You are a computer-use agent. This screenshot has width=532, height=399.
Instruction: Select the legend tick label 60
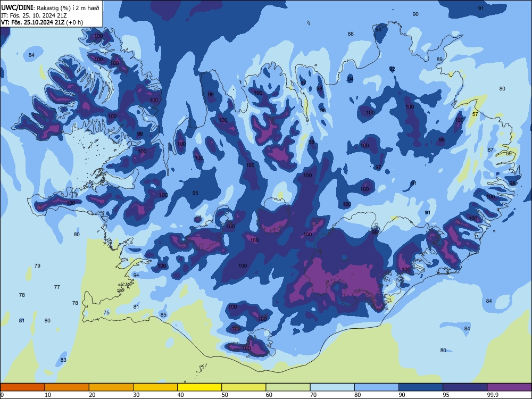tap(269, 395)
